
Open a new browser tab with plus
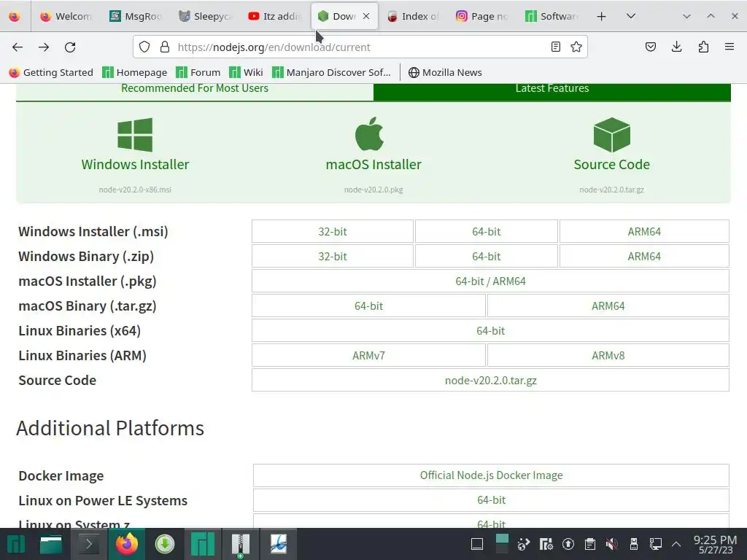(x=601, y=16)
